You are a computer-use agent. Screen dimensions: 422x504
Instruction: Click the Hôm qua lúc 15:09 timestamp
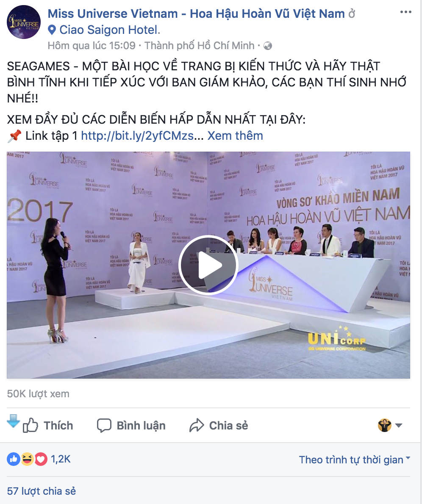point(92,46)
